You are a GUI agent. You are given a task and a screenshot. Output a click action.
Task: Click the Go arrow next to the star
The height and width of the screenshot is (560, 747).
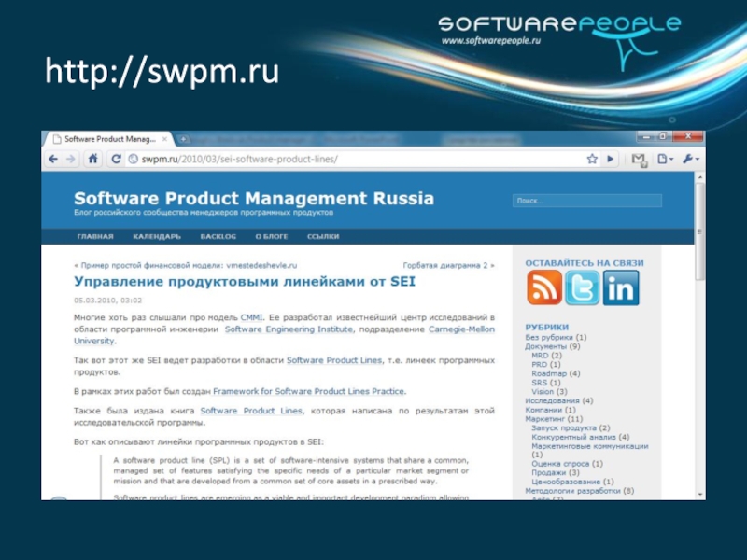pyautogui.click(x=611, y=159)
